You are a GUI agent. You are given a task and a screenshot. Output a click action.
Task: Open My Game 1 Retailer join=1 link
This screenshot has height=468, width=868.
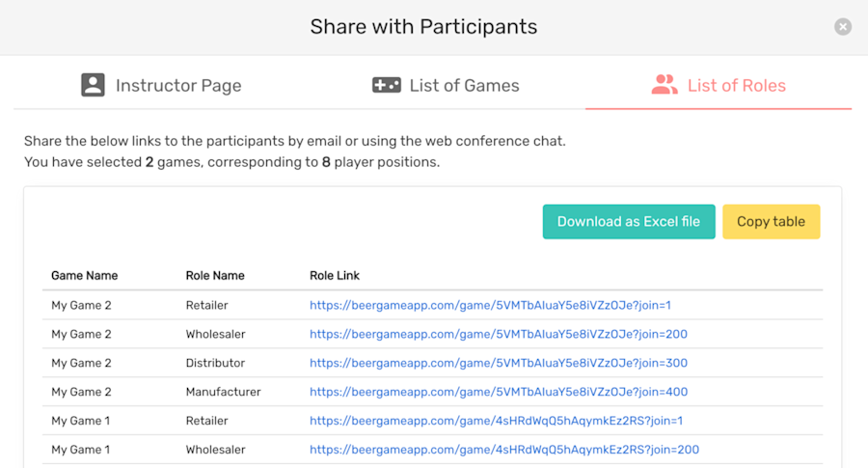click(x=496, y=421)
